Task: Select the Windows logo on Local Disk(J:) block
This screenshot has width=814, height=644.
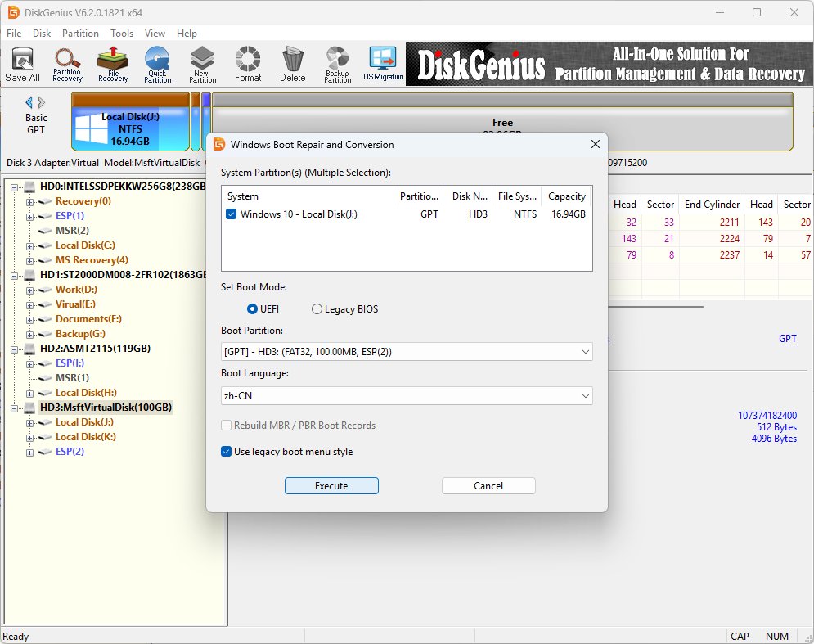Action: [91, 128]
